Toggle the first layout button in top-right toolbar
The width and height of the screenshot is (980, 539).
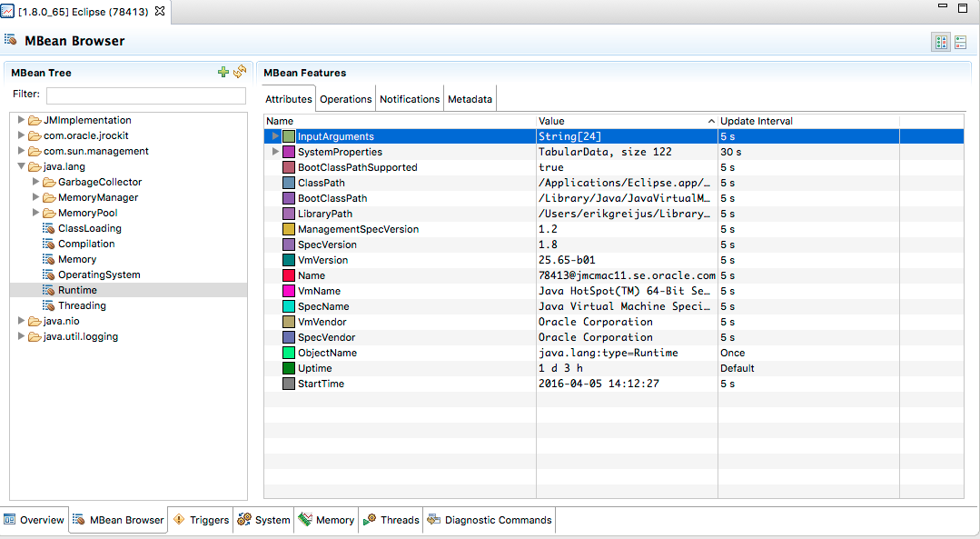pyautogui.click(x=941, y=42)
